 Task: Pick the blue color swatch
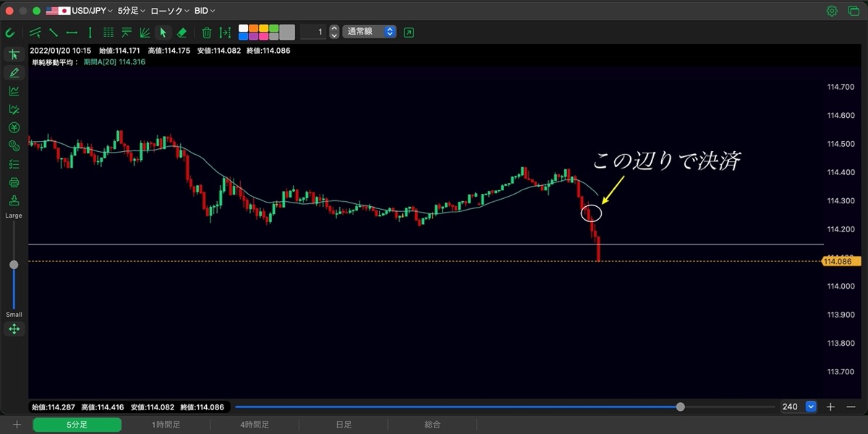tap(243, 36)
